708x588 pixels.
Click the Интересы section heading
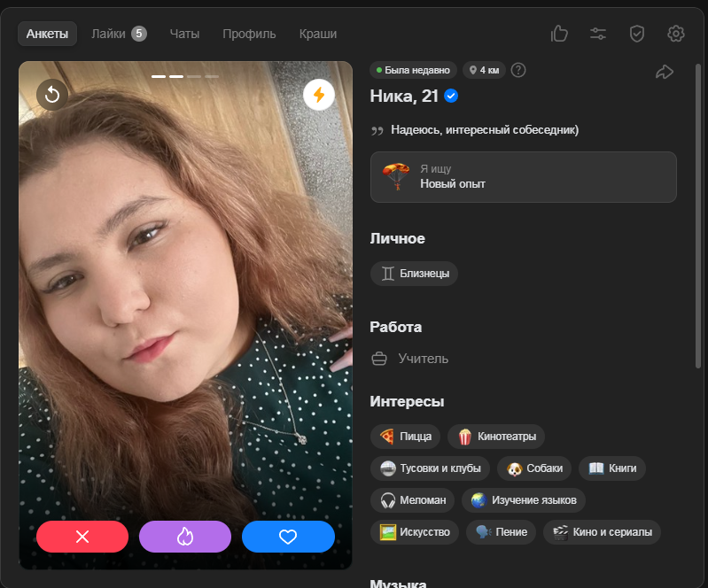[x=407, y=402]
